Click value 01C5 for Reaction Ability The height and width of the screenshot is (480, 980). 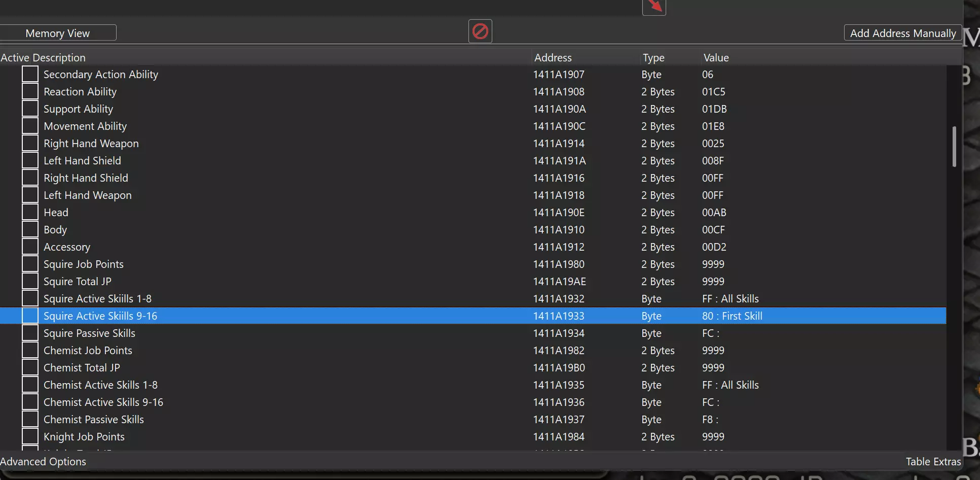(713, 92)
